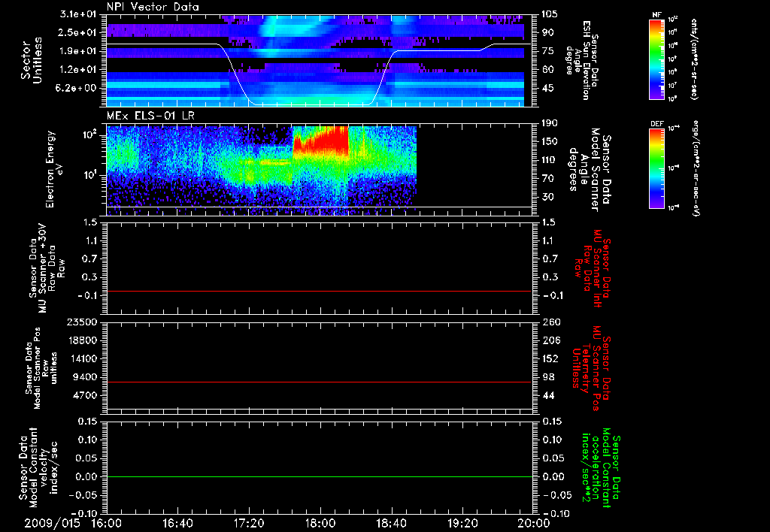This screenshot has height=532, width=770.
Task: Click the NF color scale bar
Action: coord(657,59)
